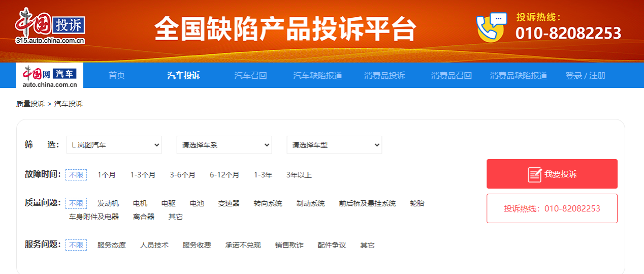This screenshot has width=644, height=274.
Task: Go to 首页 in navigation bar
Action: pyautogui.click(x=117, y=76)
